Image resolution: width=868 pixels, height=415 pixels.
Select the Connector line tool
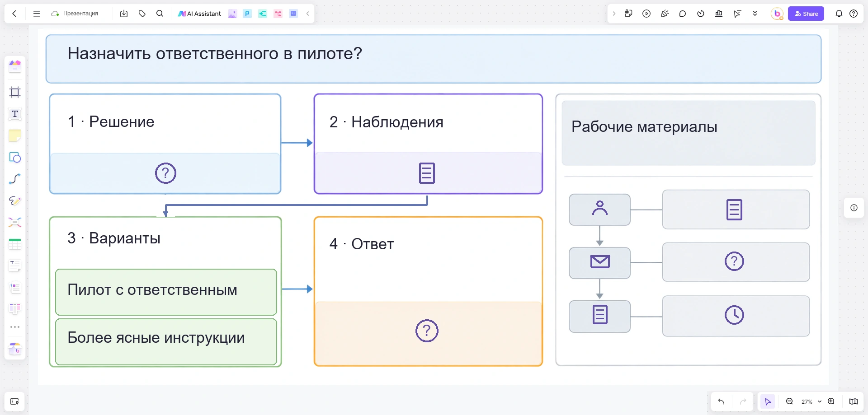(15, 179)
